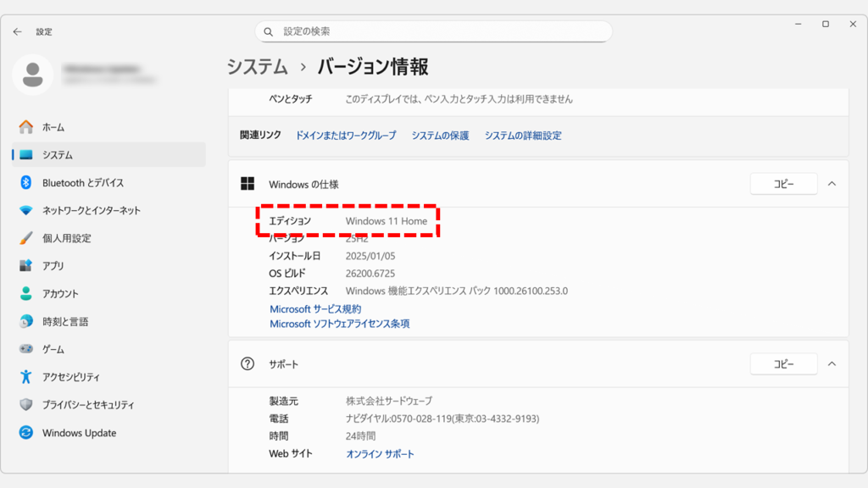The height and width of the screenshot is (488, 868).
Task: Click the 設定の検索 search field
Action: (x=433, y=31)
